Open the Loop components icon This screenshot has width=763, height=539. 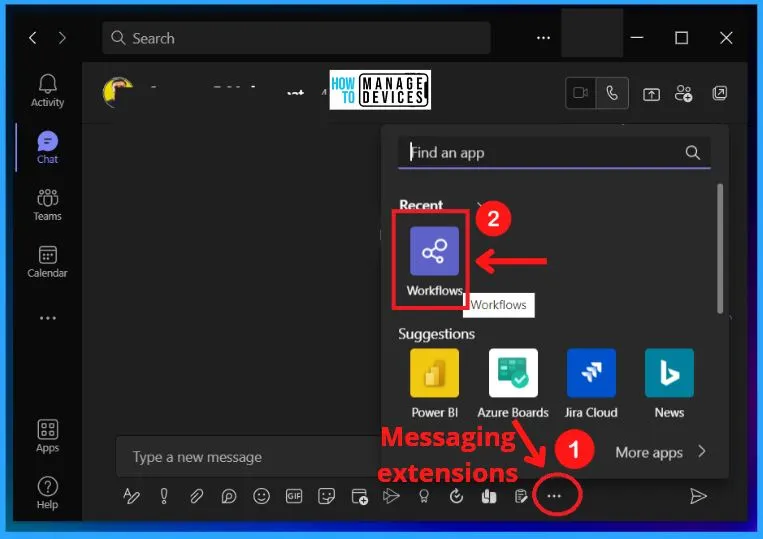click(229, 496)
